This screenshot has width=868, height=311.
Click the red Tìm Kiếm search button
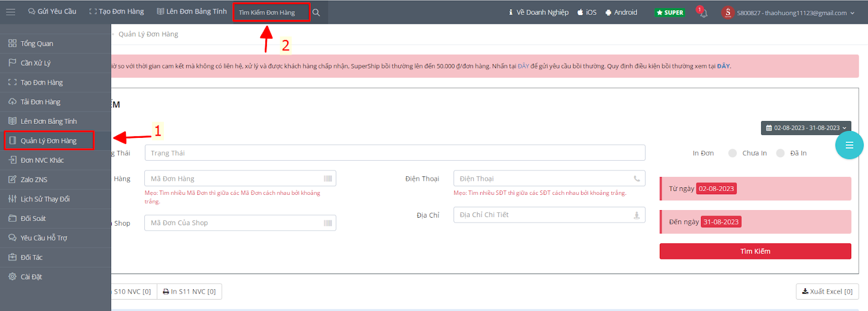pos(755,251)
